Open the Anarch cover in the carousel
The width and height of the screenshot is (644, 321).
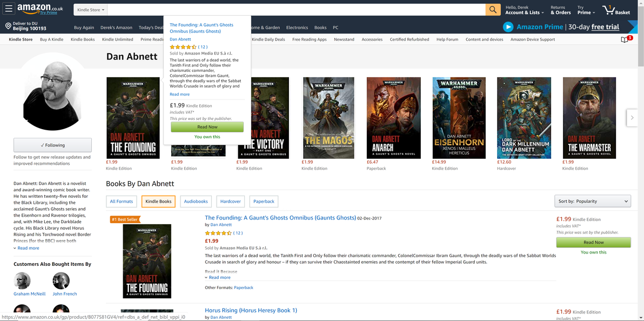[x=393, y=118]
